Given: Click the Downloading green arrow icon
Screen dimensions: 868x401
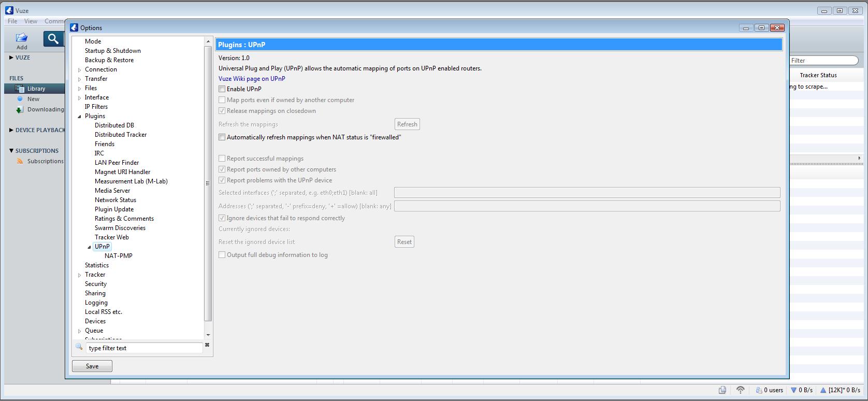Looking at the screenshot, I should (20, 109).
